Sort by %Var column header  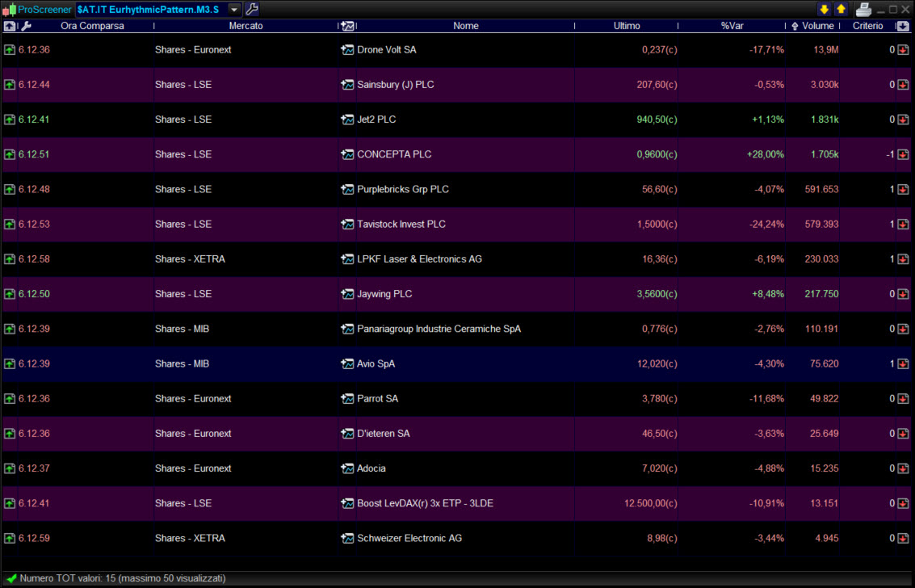coord(732,26)
